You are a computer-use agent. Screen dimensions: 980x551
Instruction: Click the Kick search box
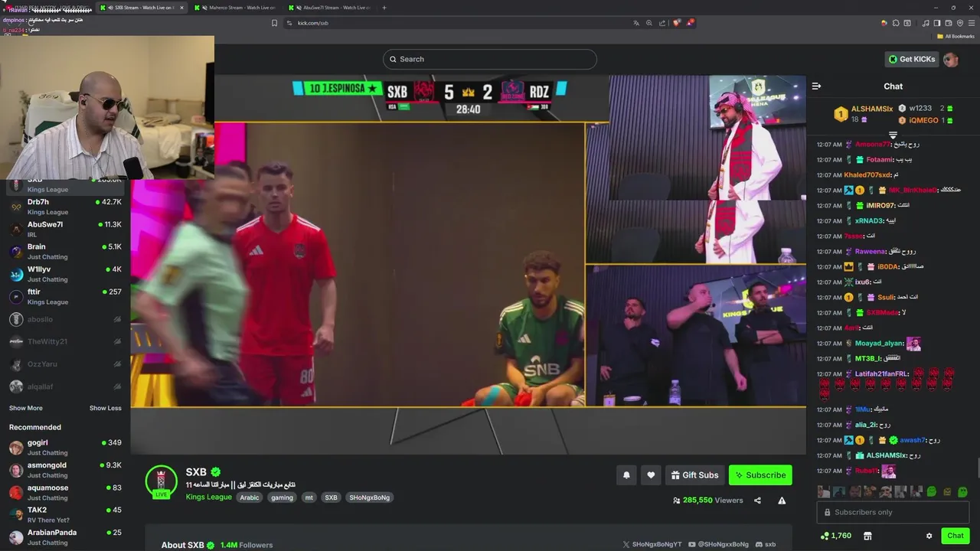(x=490, y=59)
